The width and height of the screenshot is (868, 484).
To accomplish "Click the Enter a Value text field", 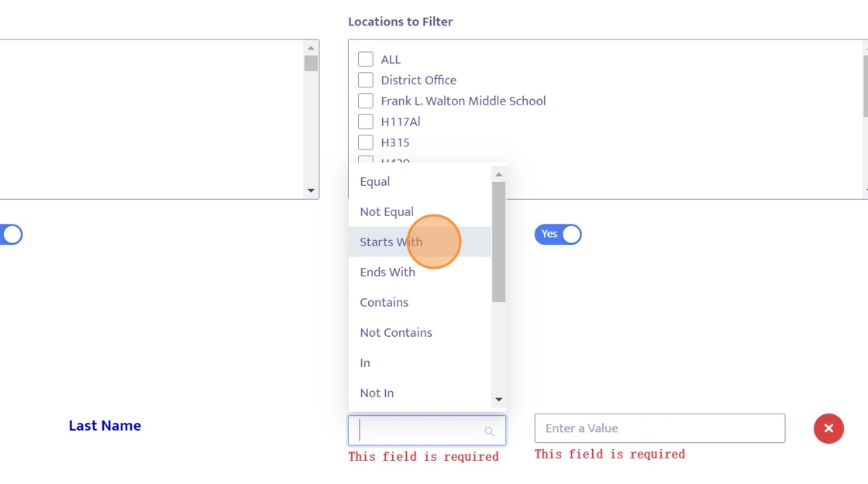I will tap(660, 428).
